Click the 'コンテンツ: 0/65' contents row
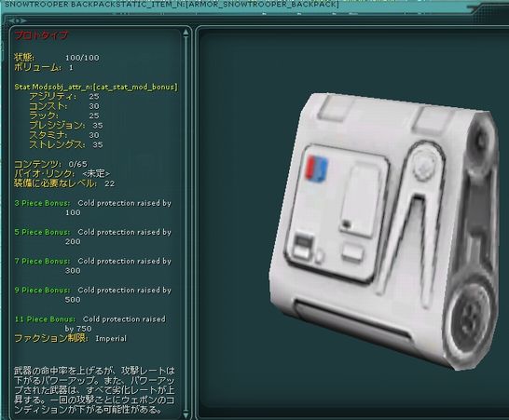 point(51,164)
